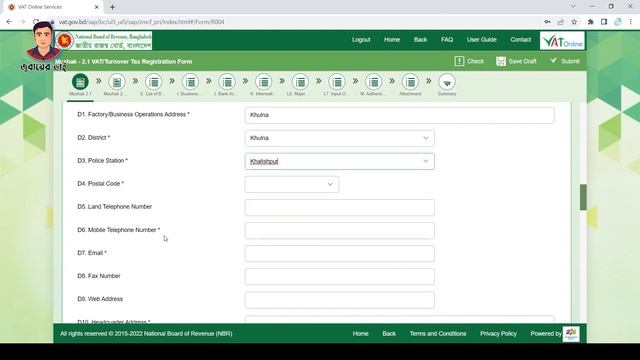Click the page vertical scrollbar thumb

(583, 197)
